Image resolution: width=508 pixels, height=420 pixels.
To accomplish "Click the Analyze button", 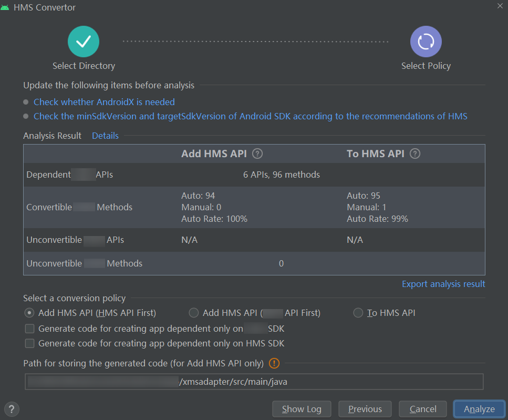I will coord(479,409).
